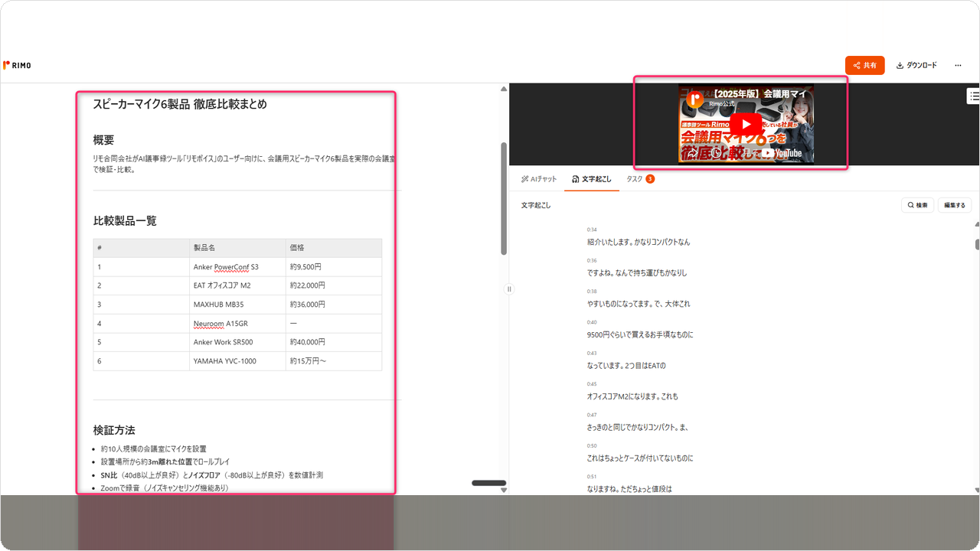Image resolution: width=980 pixels, height=551 pixels.
Task: Click transcript line 9500円ぐらいで買えるお手頃なものに
Action: pos(640,334)
